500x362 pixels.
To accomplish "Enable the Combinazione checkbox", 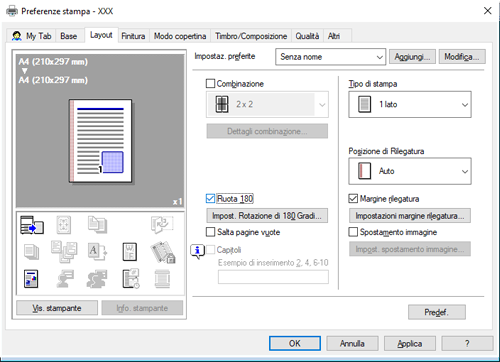I will pyautogui.click(x=210, y=83).
